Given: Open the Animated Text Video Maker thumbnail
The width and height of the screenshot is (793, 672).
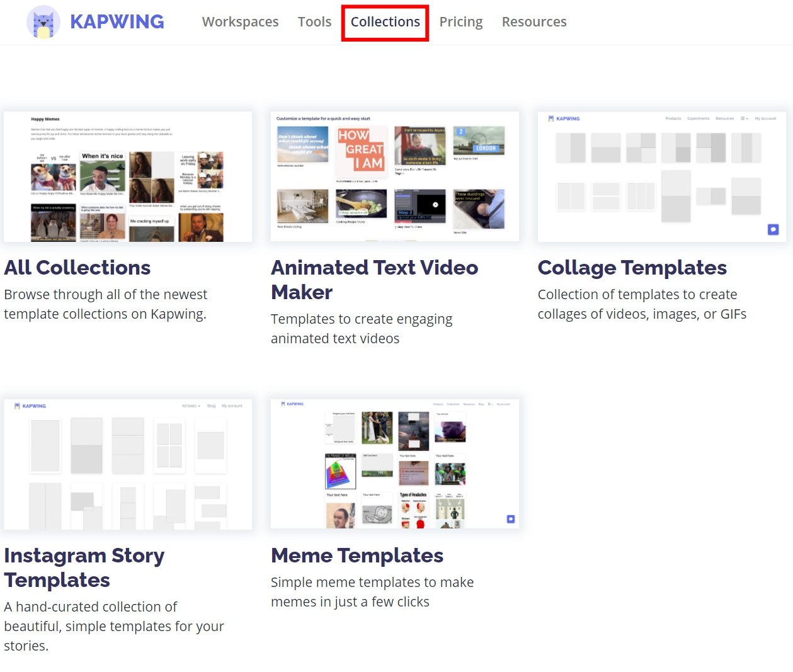Looking at the screenshot, I should coord(395,176).
